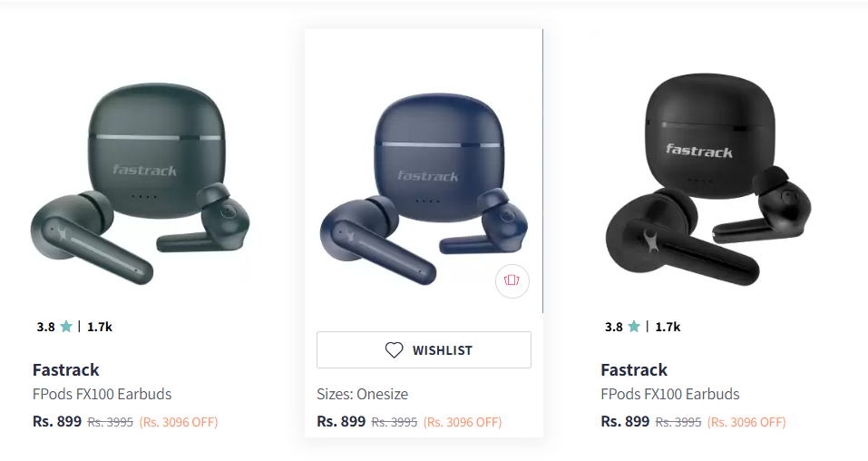
Task: Click the rating star on green earbuds
Action: tap(66, 327)
